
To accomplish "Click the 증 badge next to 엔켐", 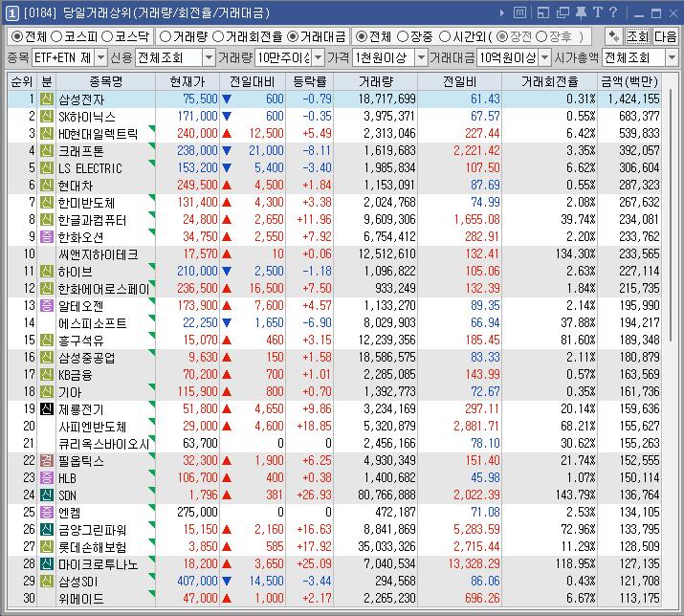I will (47, 512).
